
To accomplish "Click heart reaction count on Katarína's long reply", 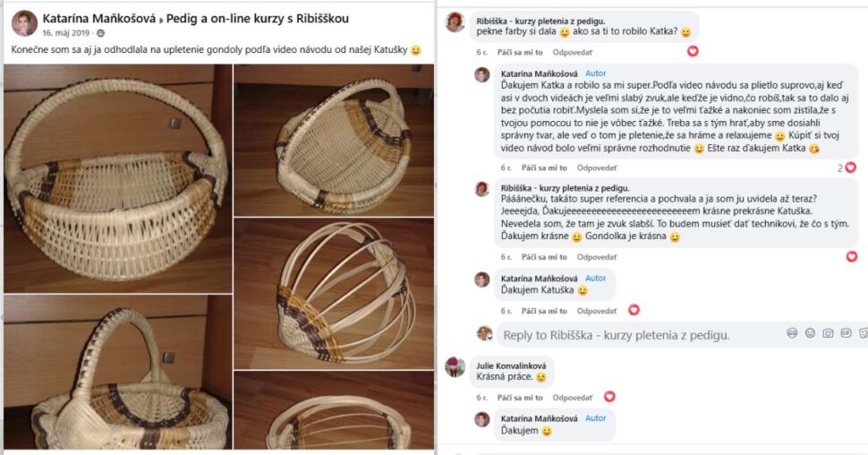I will pos(846,167).
